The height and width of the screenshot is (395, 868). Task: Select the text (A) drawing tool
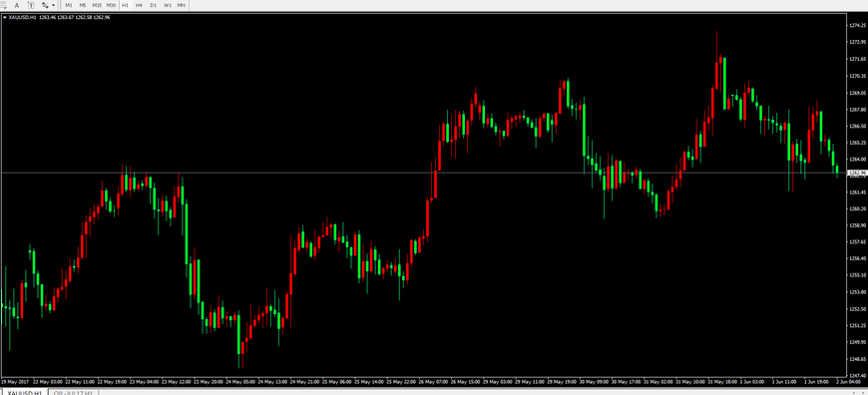pyautogui.click(x=17, y=5)
